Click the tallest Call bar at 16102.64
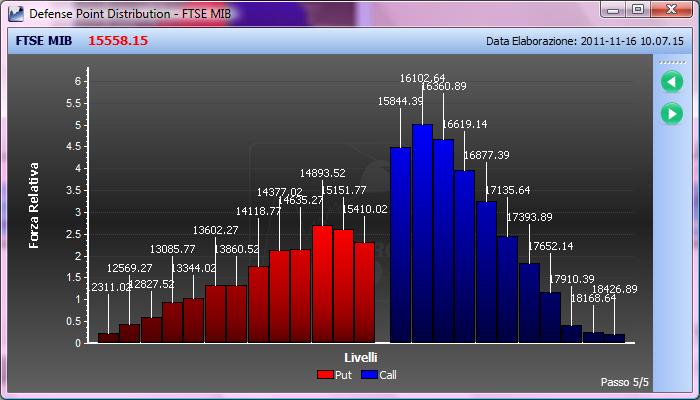 click(x=422, y=233)
